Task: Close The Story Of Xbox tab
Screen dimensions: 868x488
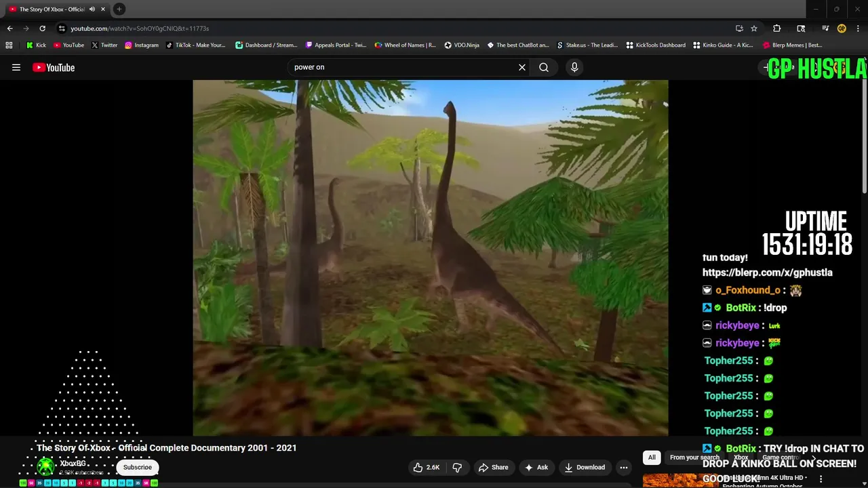Action: [103, 9]
